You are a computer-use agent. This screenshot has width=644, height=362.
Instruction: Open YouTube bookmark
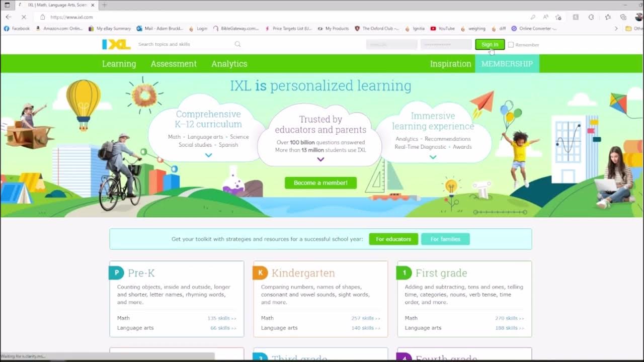[442, 29]
